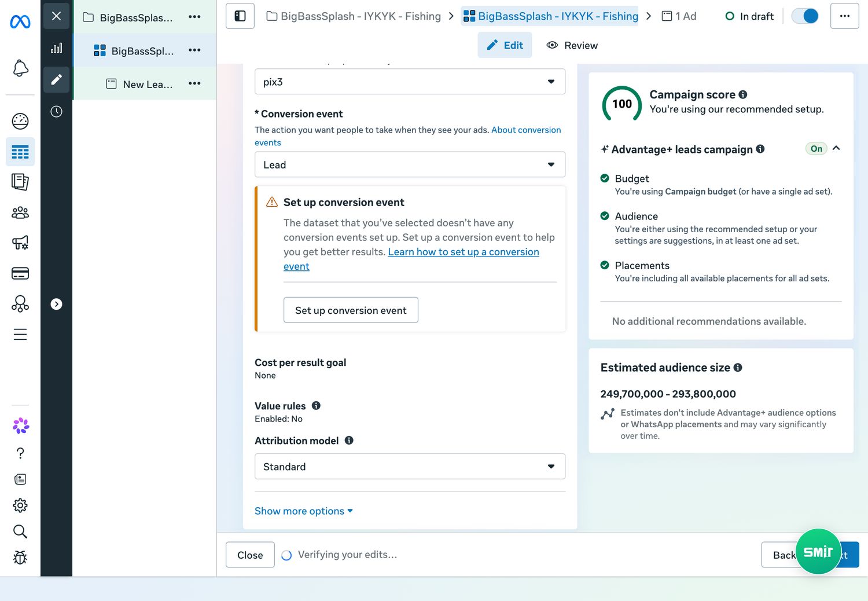Open the performance bar chart icon
Viewport: 868px width, 601px height.
56,48
